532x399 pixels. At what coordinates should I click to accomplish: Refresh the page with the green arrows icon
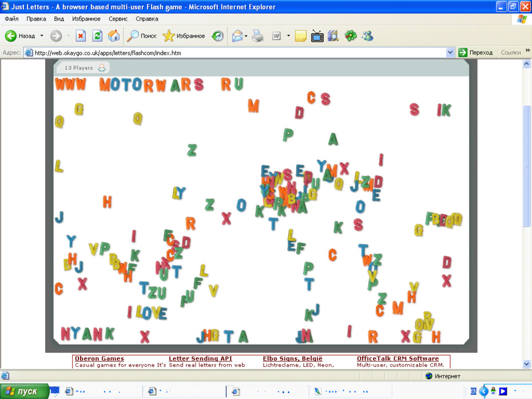click(97, 35)
